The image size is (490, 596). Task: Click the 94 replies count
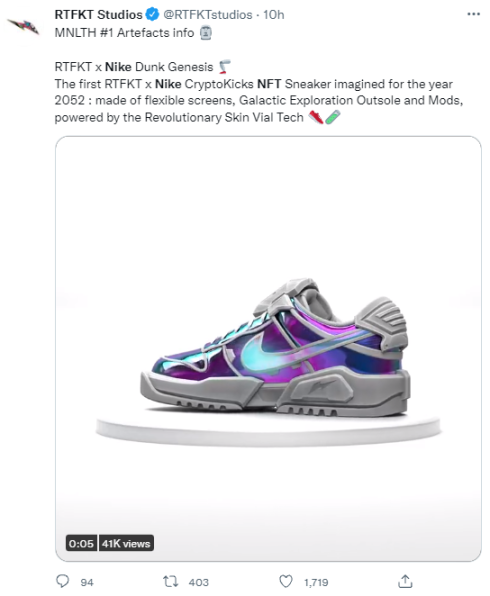point(87,582)
